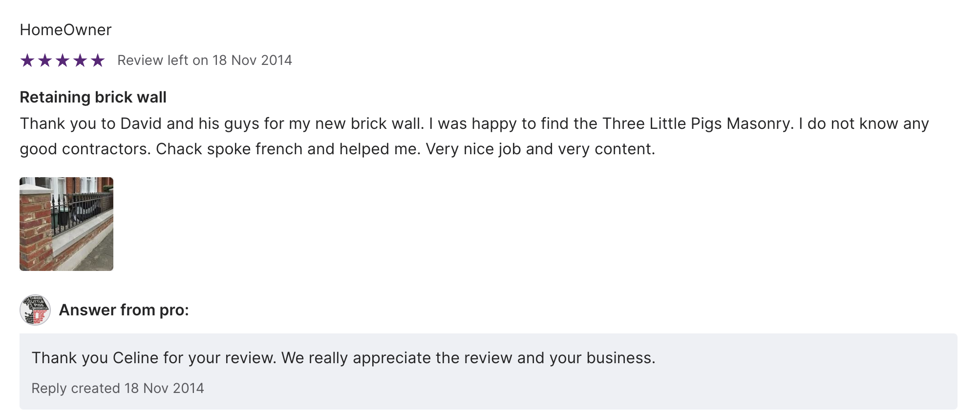
Task: Click the fourth purple rating star
Action: [x=80, y=61]
